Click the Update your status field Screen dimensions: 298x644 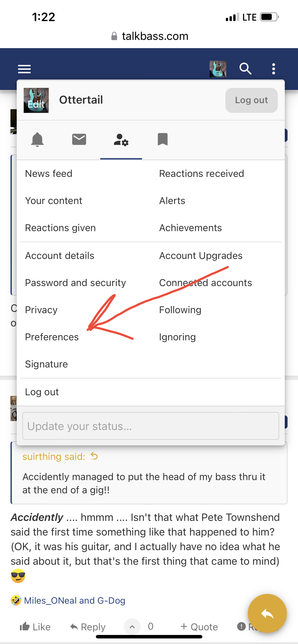point(151,426)
